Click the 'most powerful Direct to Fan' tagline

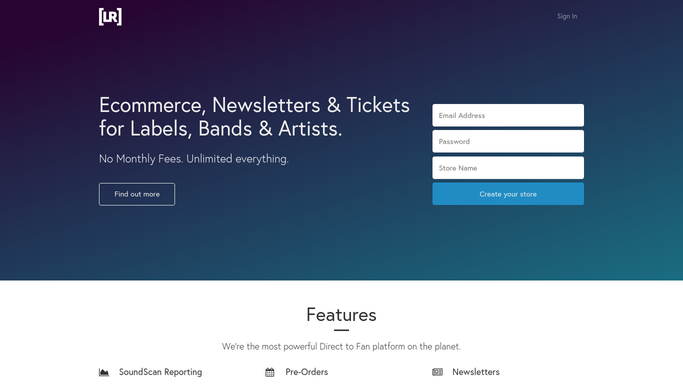click(x=342, y=347)
